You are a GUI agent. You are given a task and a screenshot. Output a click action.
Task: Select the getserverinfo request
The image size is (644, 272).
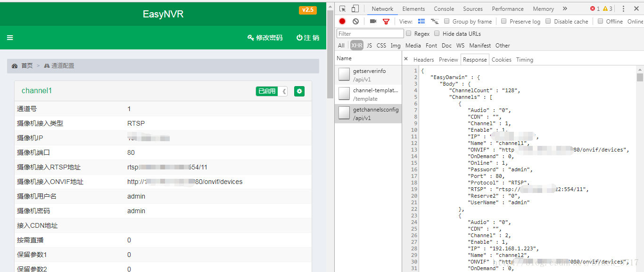pyautogui.click(x=368, y=75)
